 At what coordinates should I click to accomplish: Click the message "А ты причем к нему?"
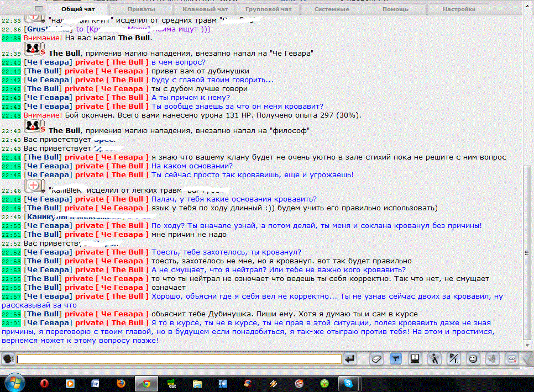[191, 98]
